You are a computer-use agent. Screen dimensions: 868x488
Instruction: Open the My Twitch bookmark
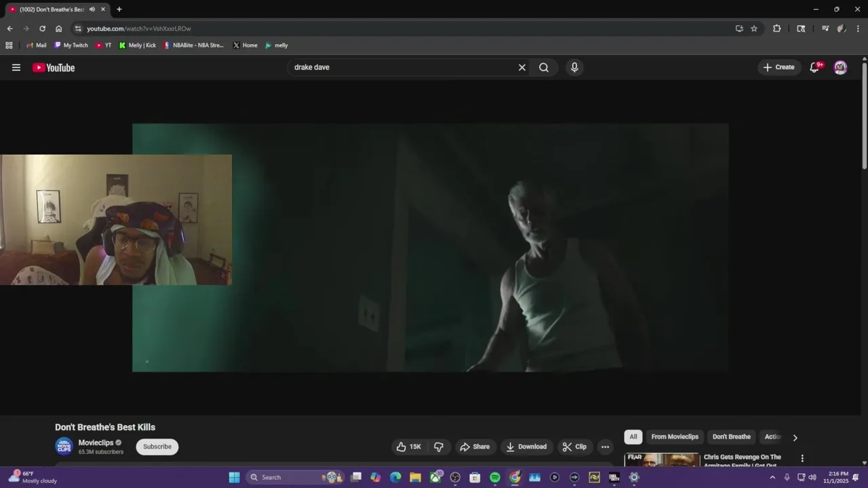point(71,45)
